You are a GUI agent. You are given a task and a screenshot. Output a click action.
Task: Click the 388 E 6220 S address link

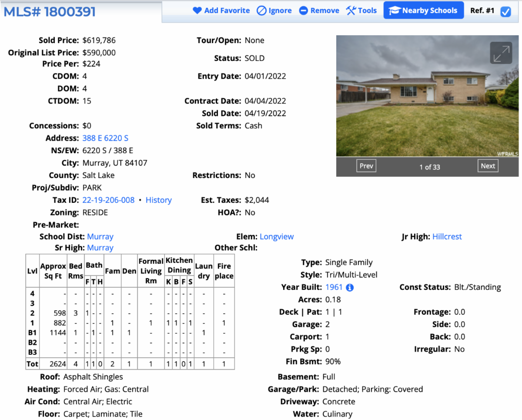[105, 138]
